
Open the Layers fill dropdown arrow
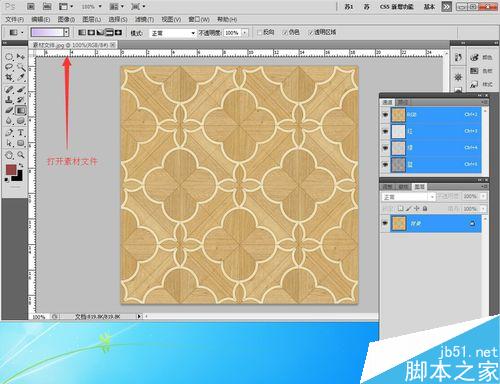point(483,209)
